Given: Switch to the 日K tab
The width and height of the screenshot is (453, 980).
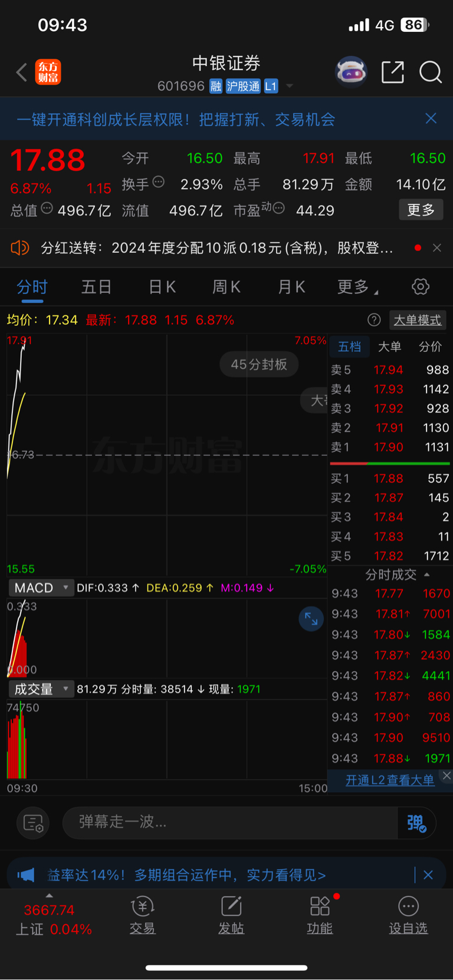Looking at the screenshot, I should tap(162, 287).
